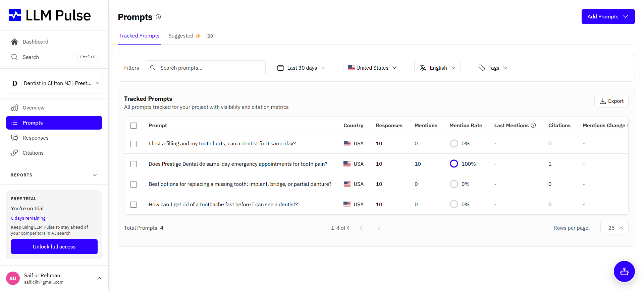Go to next page arrow
Screen dimensions: 644x291
[x=379, y=228]
